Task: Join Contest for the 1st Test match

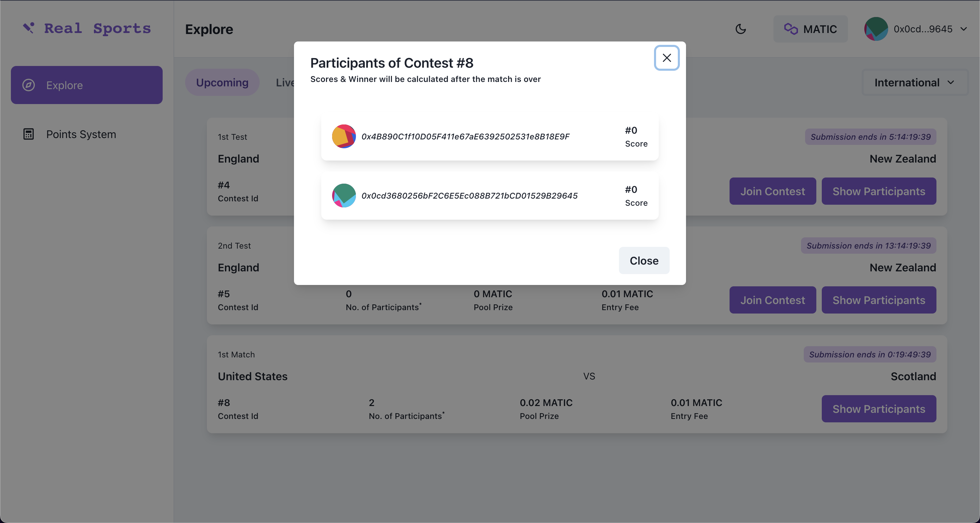Action: 773,191
